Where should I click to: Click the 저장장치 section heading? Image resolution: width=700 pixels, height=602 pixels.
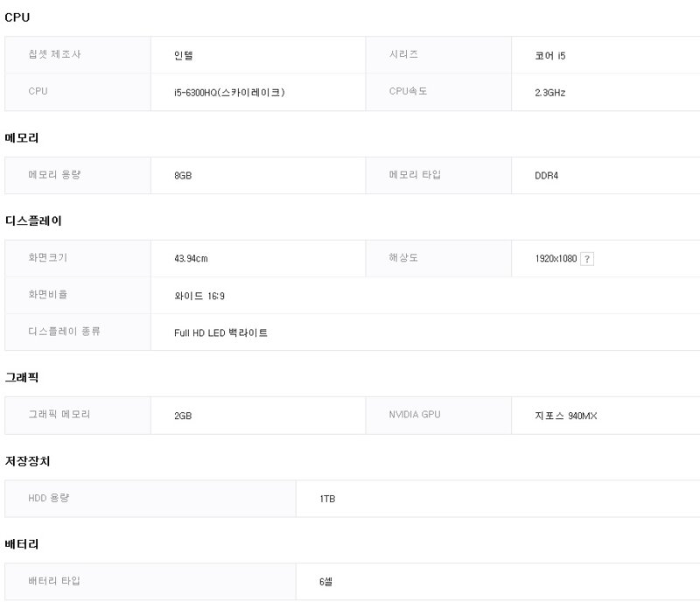(x=28, y=461)
